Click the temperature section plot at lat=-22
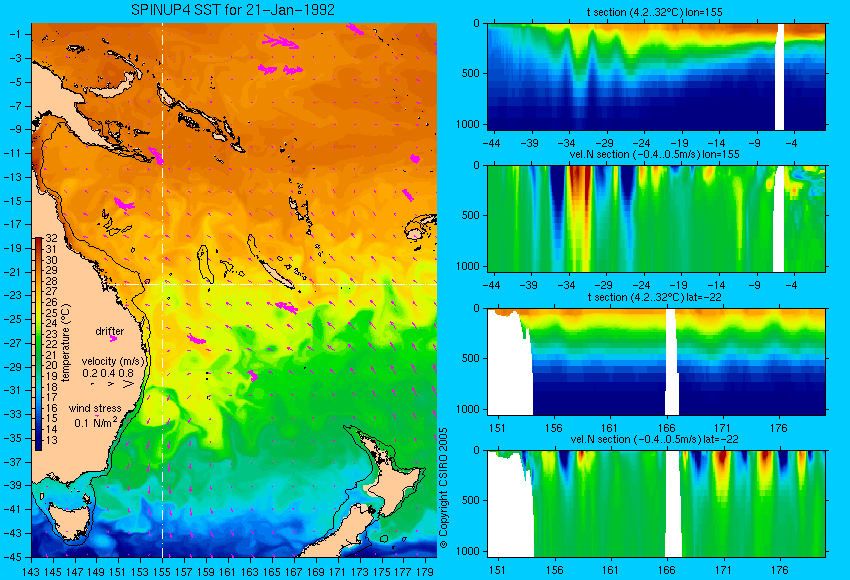 pyautogui.click(x=656, y=362)
